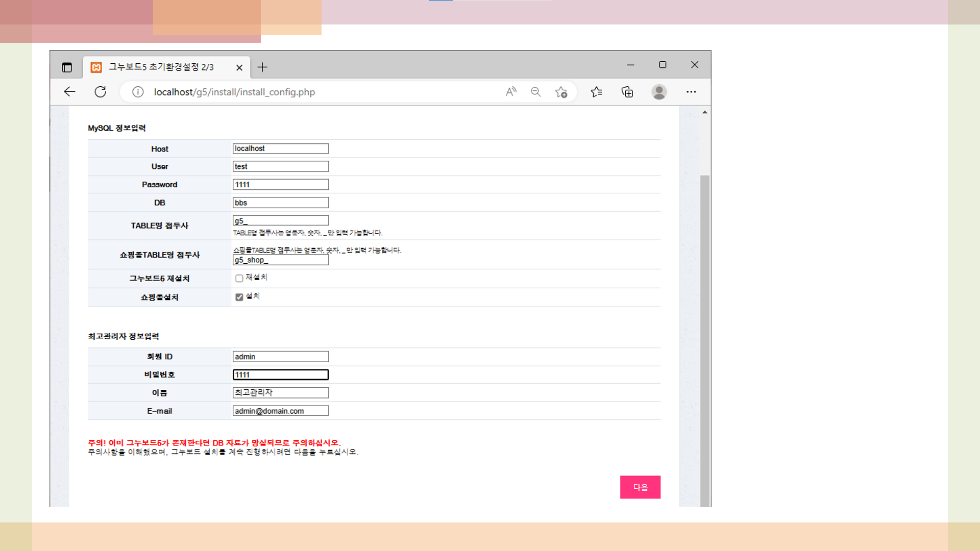This screenshot has width=980, height=551.
Task: Open a new browser tab
Action: click(262, 67)
